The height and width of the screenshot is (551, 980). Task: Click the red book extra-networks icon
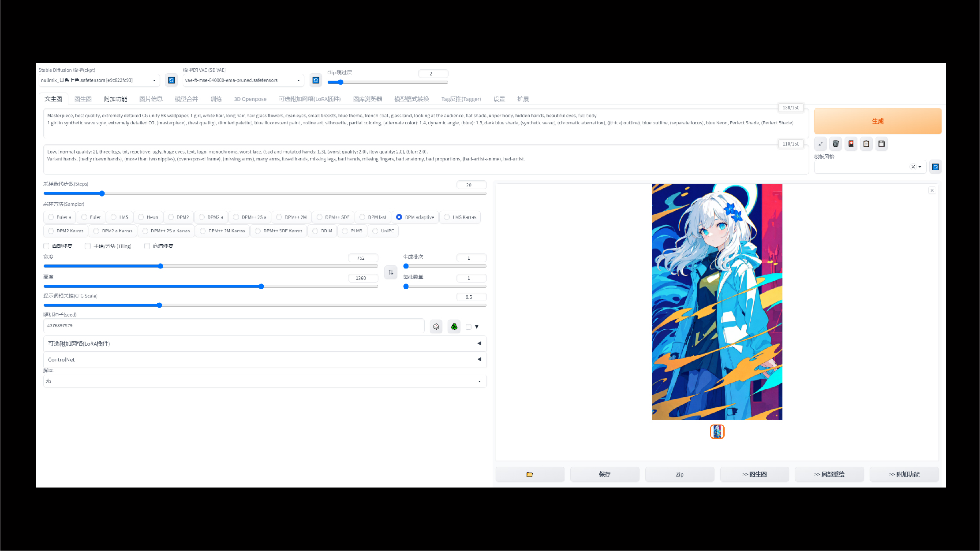pyautogui.click(x=851, y=144)
